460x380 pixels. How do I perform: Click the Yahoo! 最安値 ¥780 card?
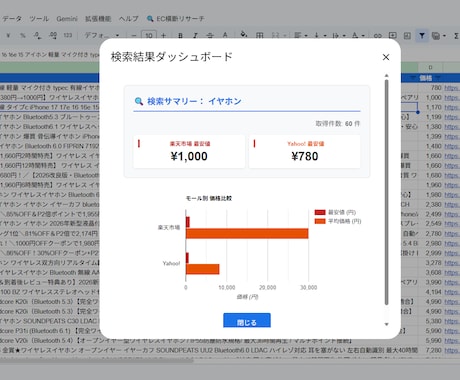point(304,152)
